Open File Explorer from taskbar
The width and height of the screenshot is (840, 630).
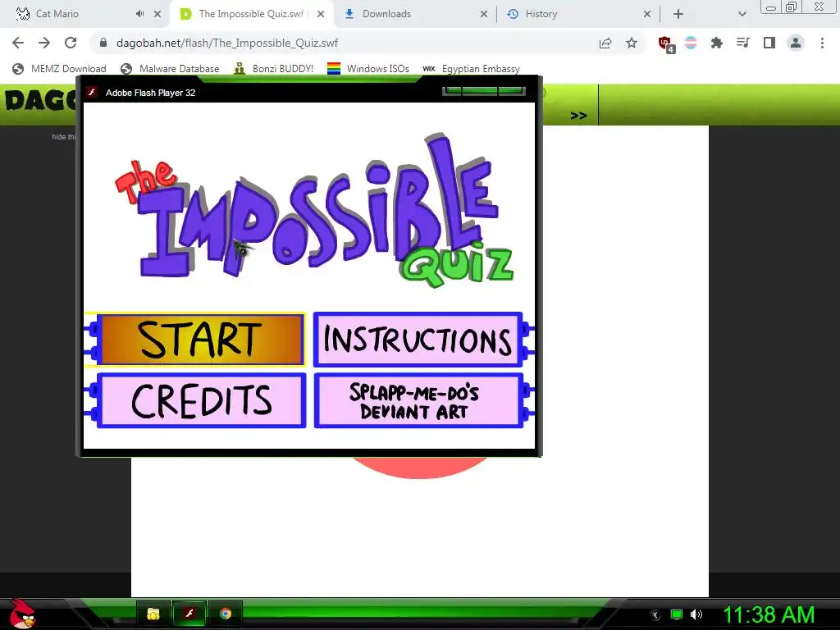(153, 614)
